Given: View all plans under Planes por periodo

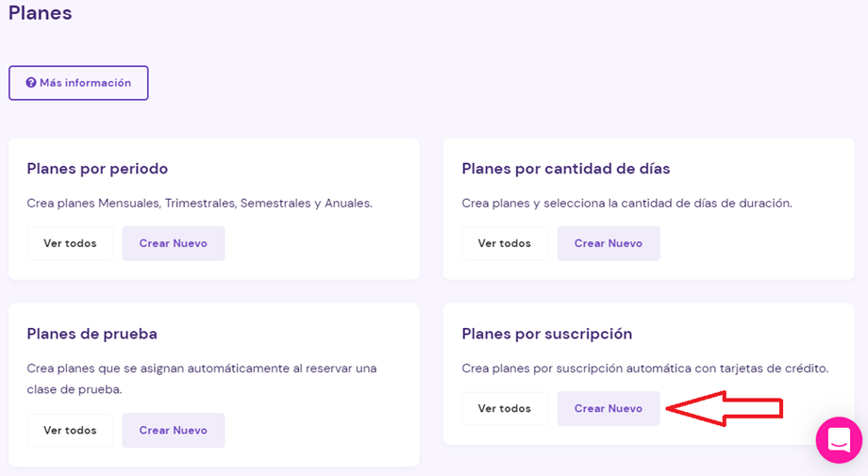Looking at the screenshot, I should click(71, 243).
